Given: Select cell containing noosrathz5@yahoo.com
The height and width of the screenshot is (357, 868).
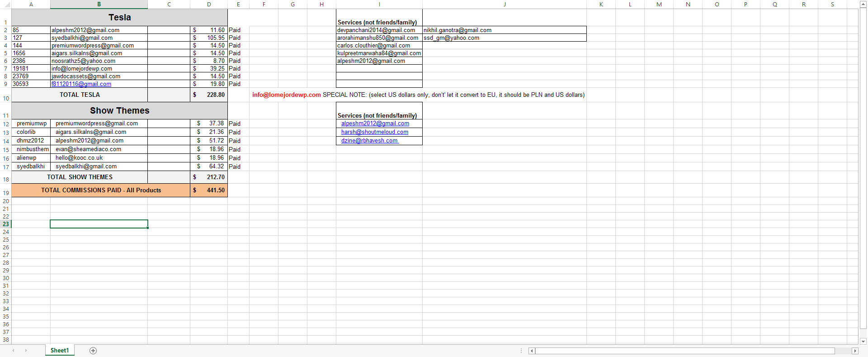Looking at the screenshot, I should point(99,61).
